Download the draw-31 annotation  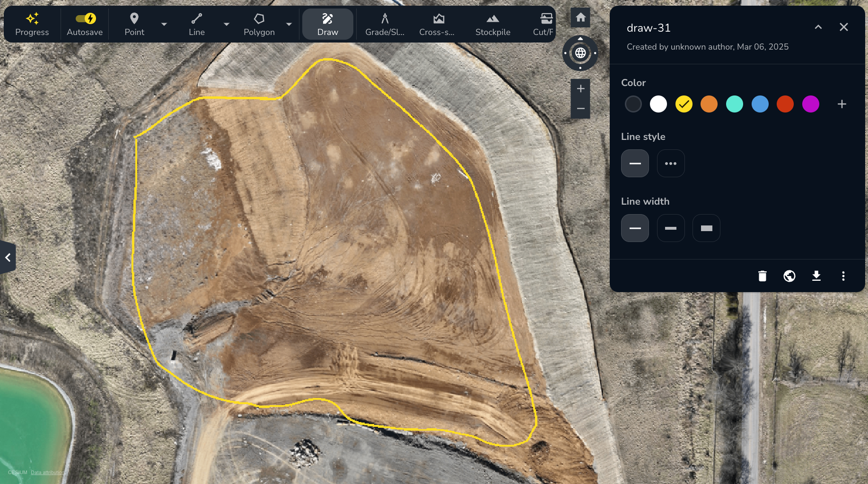click(816, 276)
